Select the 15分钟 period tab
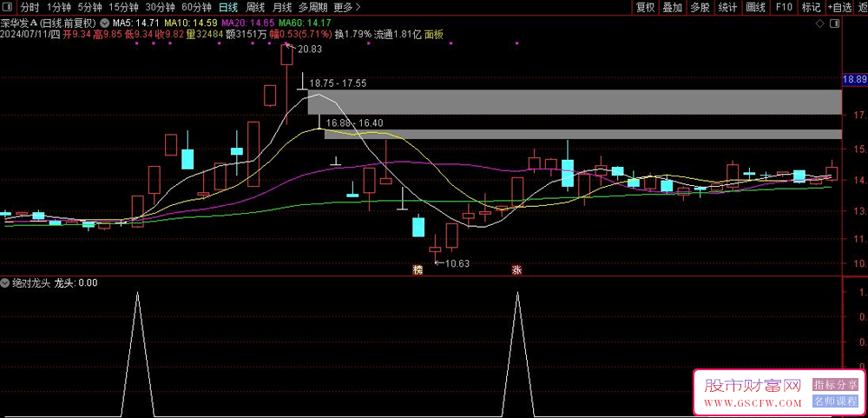Viewport: 868px width, 418px height. point(122,7)
